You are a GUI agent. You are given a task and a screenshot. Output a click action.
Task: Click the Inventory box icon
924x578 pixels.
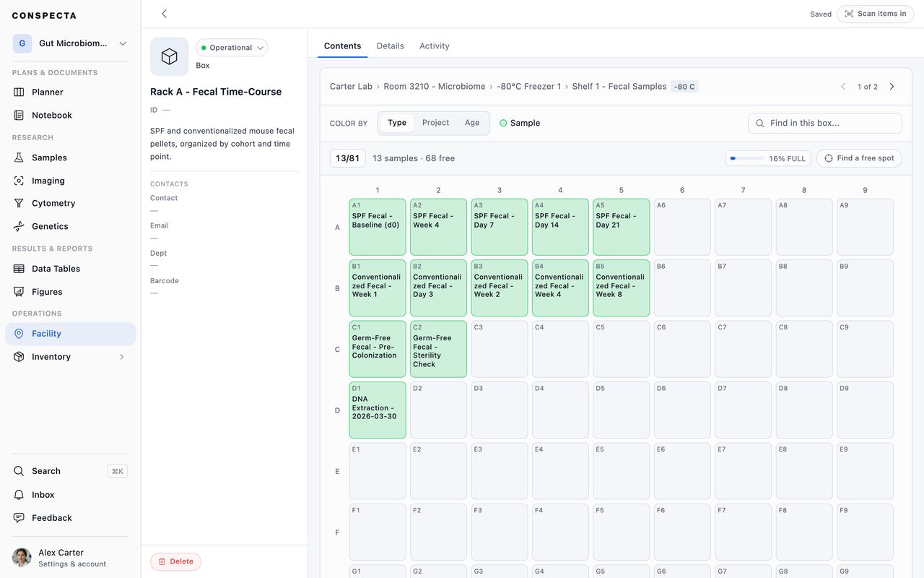19,357
